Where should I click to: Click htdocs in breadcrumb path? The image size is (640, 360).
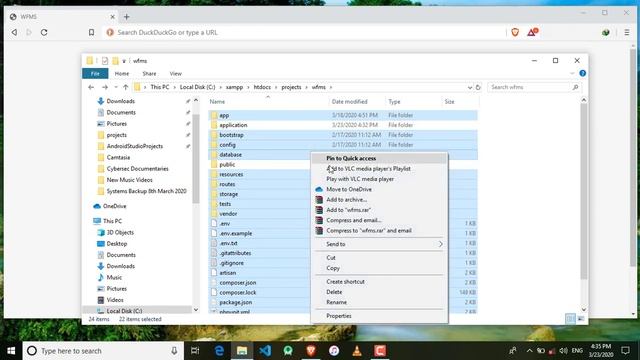(x=262, y=87)
